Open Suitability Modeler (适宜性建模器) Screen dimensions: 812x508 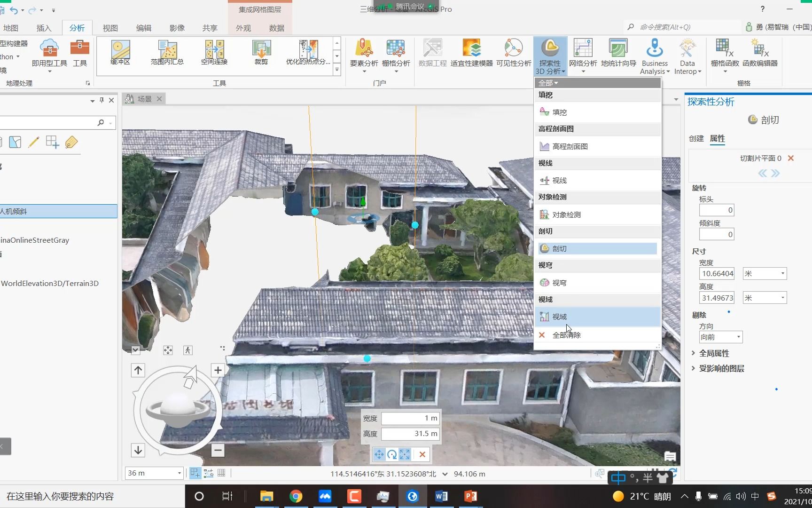[x=471, y=53]
